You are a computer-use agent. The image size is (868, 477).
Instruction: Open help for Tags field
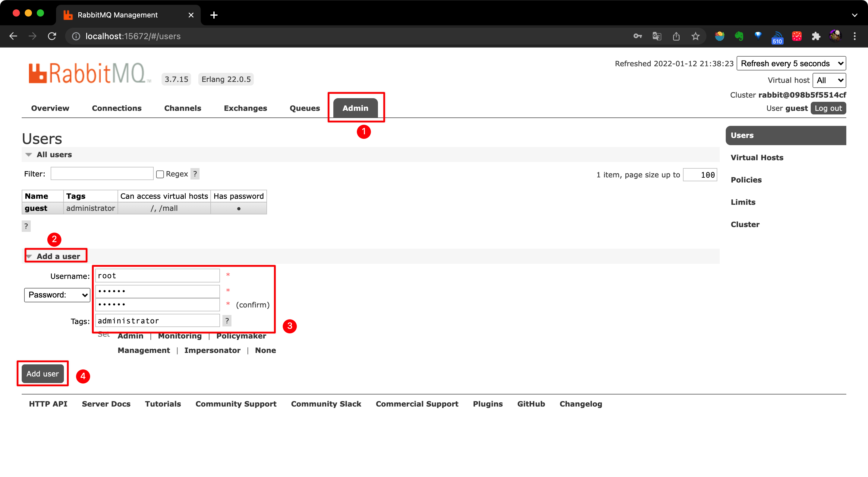click(227, 321)
